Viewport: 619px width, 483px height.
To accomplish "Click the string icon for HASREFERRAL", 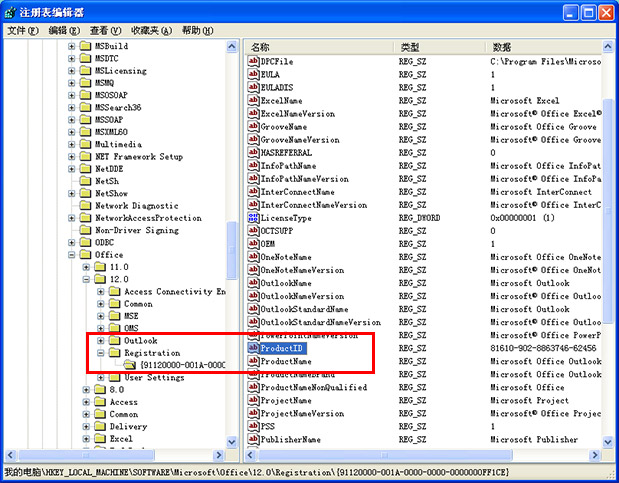I will [253, 152].
